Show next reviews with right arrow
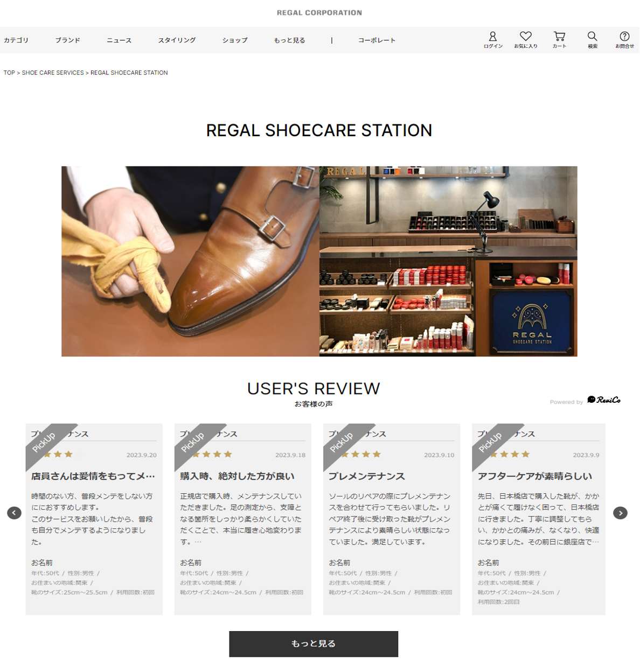The height and width of the screenshot is (672, 640). (x=620, y=513)
